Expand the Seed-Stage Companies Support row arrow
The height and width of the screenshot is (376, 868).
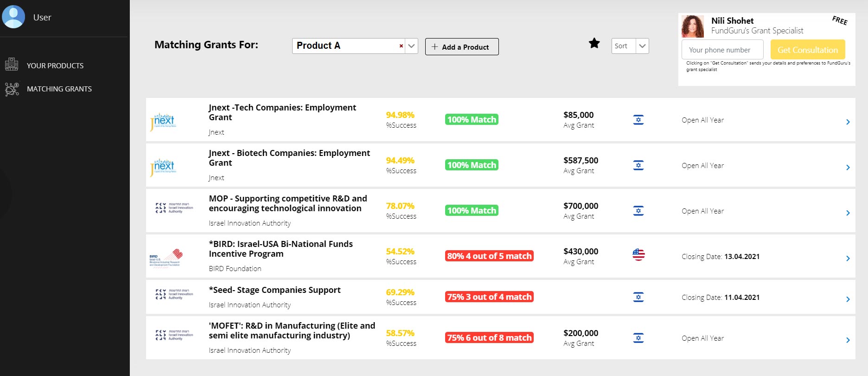coord(848,299)
